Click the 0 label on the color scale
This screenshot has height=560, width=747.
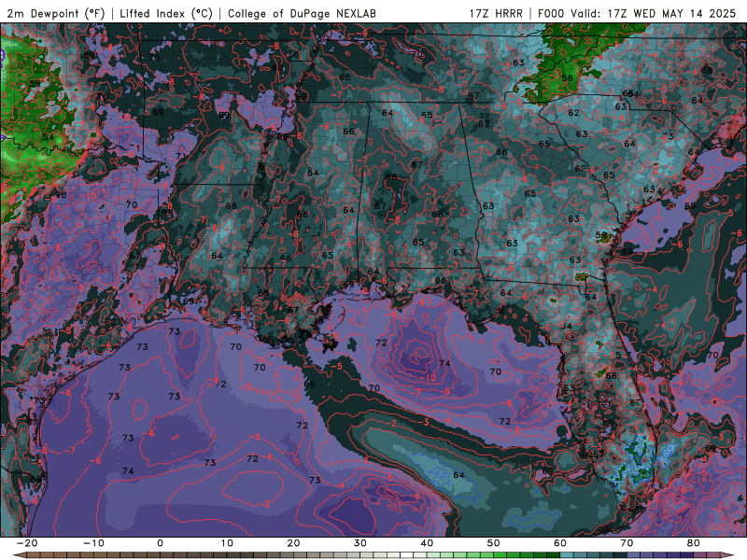160,543
